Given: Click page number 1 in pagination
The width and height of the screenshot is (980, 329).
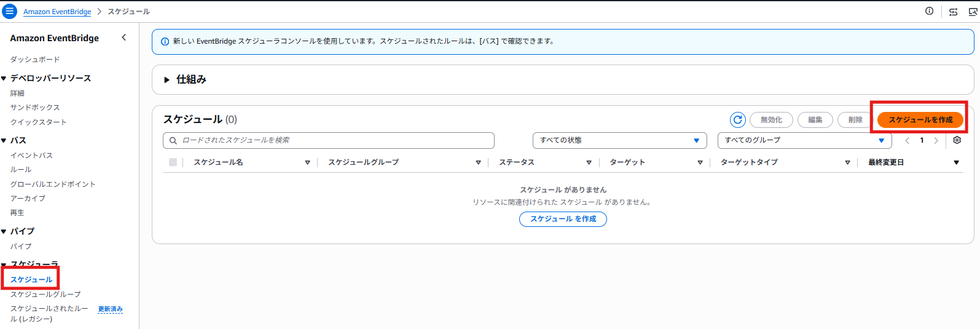Looking at the screenshot, I should [922, 141].
